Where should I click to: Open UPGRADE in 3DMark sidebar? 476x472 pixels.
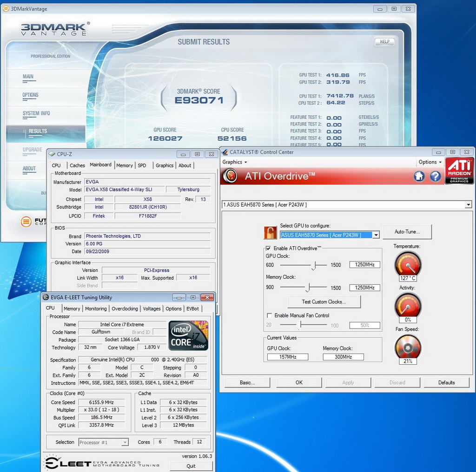coord(33,150)
